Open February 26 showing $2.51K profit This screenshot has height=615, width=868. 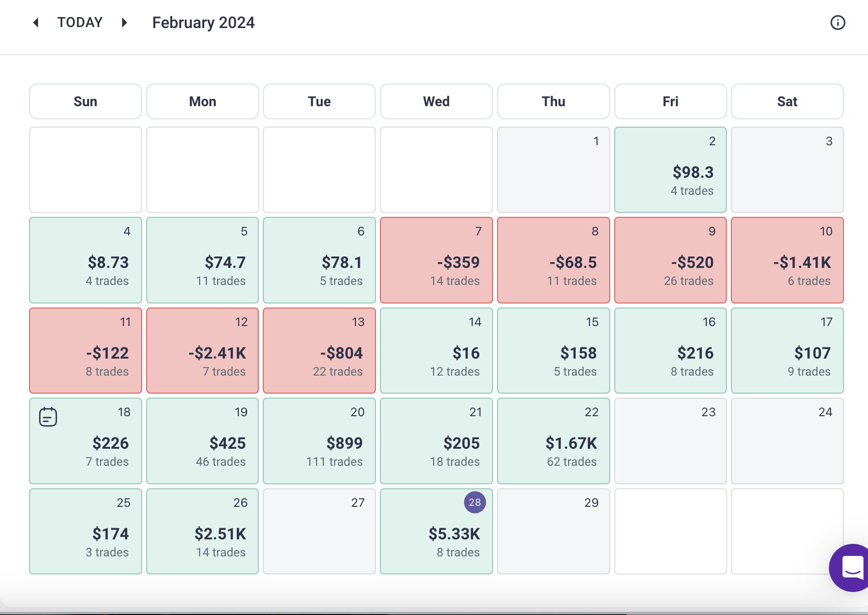point(202,531)
